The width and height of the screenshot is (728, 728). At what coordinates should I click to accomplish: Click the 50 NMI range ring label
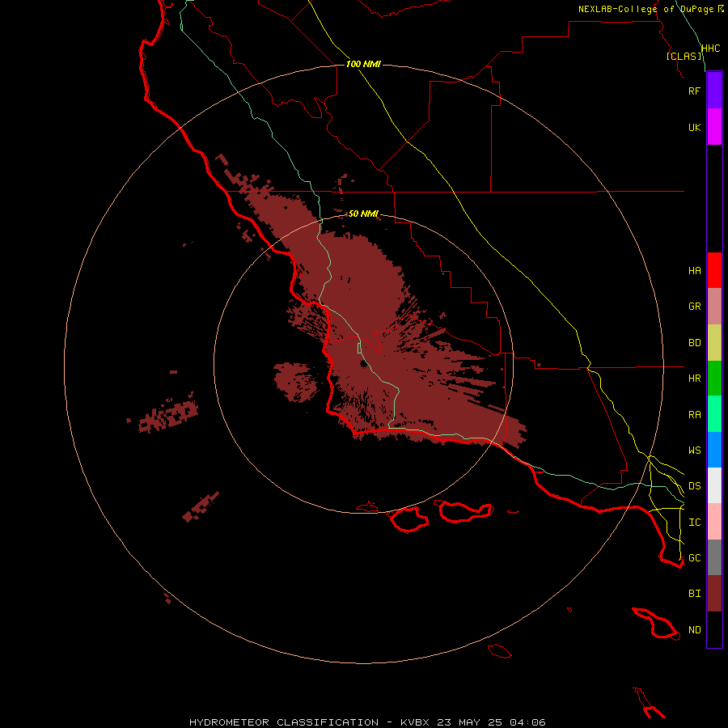[363, 214]
